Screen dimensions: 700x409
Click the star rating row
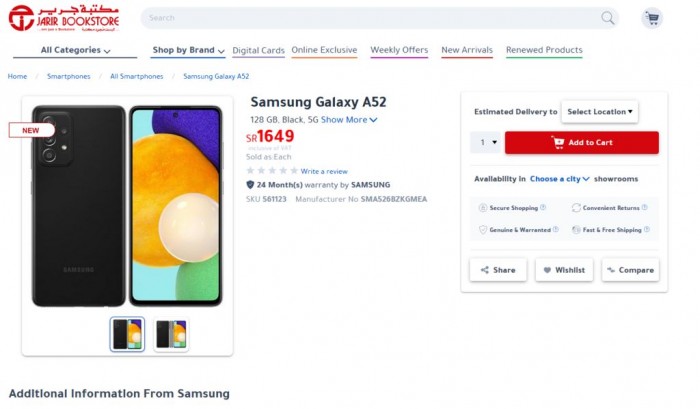[272, 171]
